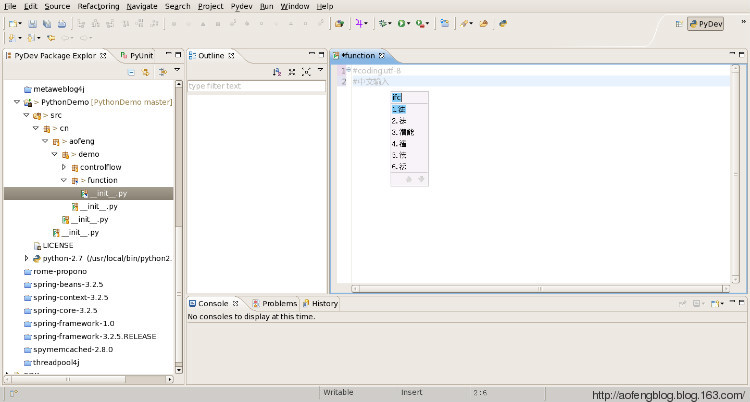This screenshot has width=750, height=402.
Task: Open the Window menu
Action: tap(295, 6)
